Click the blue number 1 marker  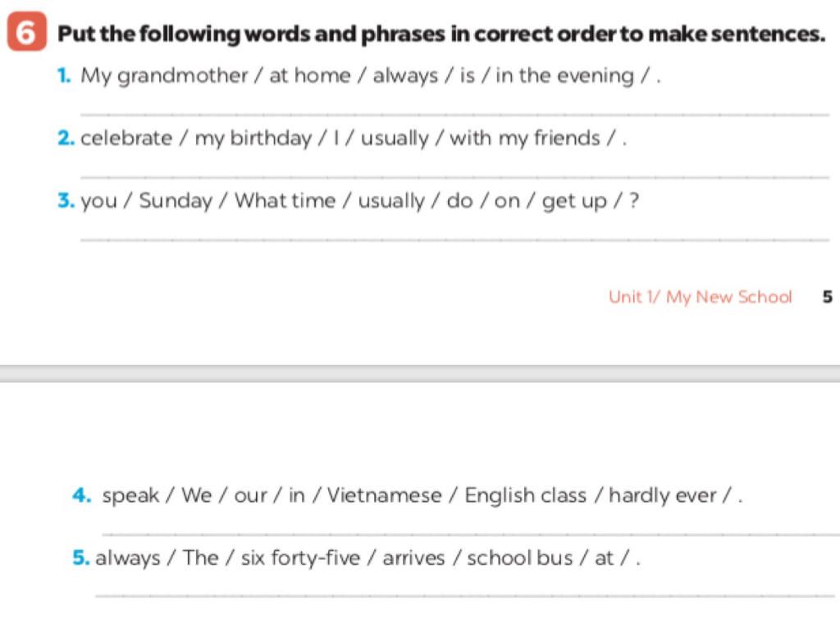click(62, 76)
